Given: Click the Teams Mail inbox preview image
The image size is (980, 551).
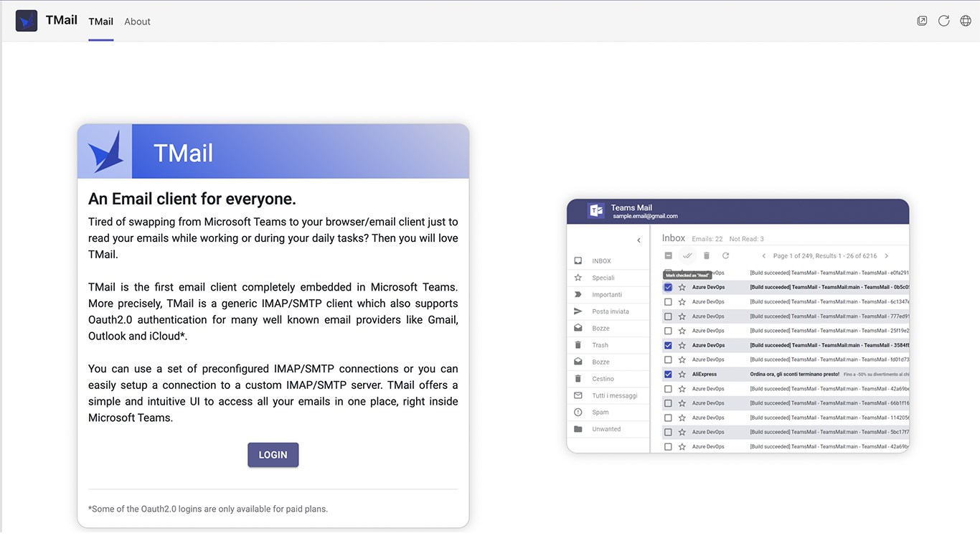Looking at the screenshot, I should (x=738, y=326).
